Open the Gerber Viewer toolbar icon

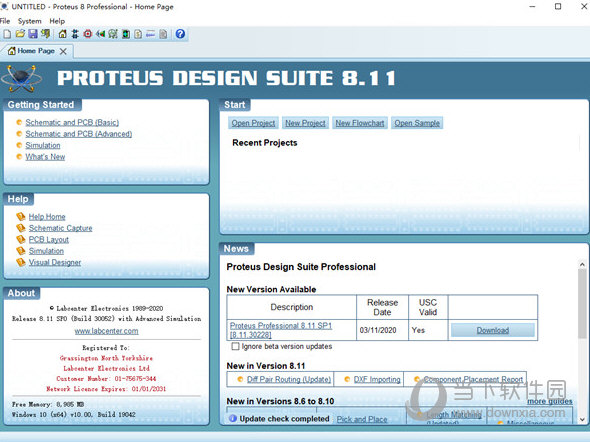113,34
